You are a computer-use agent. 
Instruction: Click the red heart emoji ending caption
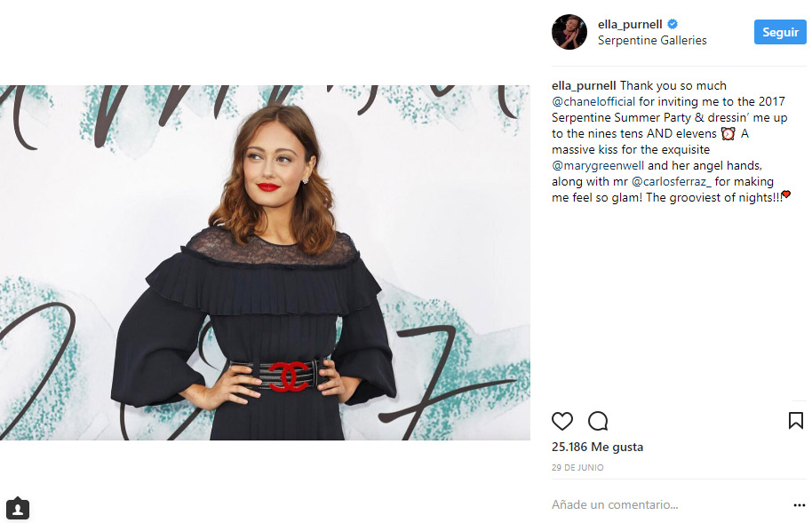(786, 194)
